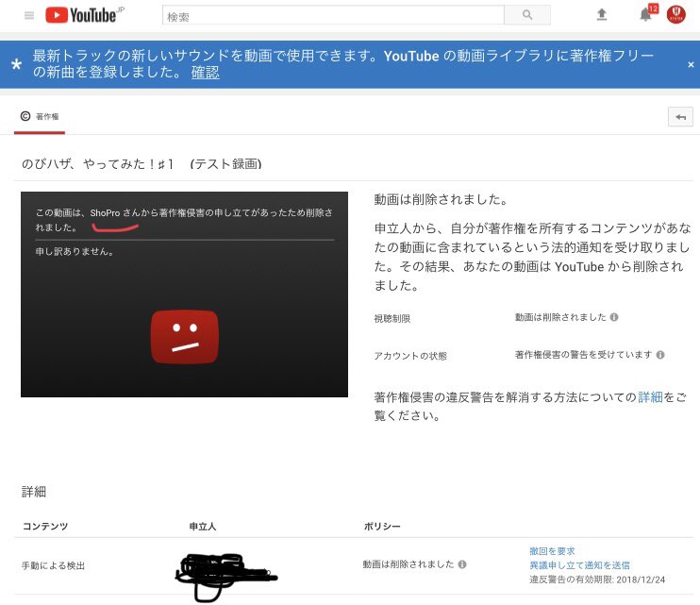The height and width of the screenshot is (605, 700).
Task: Focus the 検索 search field
Action: (333, 16)
